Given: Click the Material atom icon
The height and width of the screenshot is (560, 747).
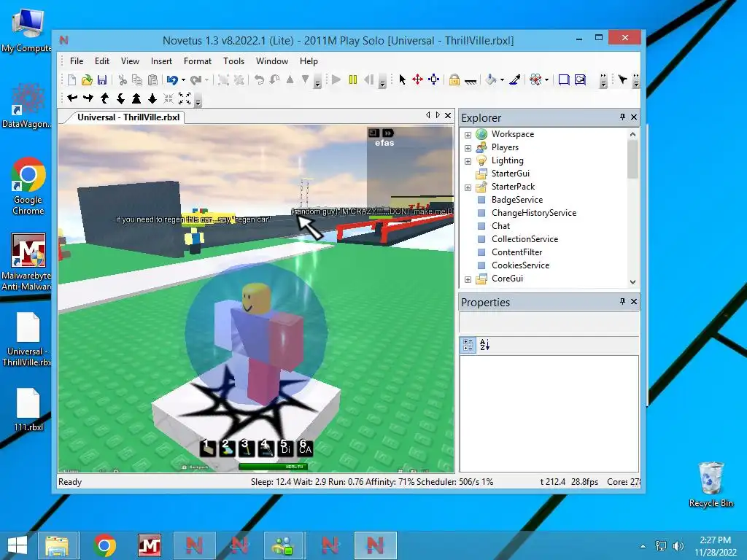Looking at the screenshot, I should [535, 79].
